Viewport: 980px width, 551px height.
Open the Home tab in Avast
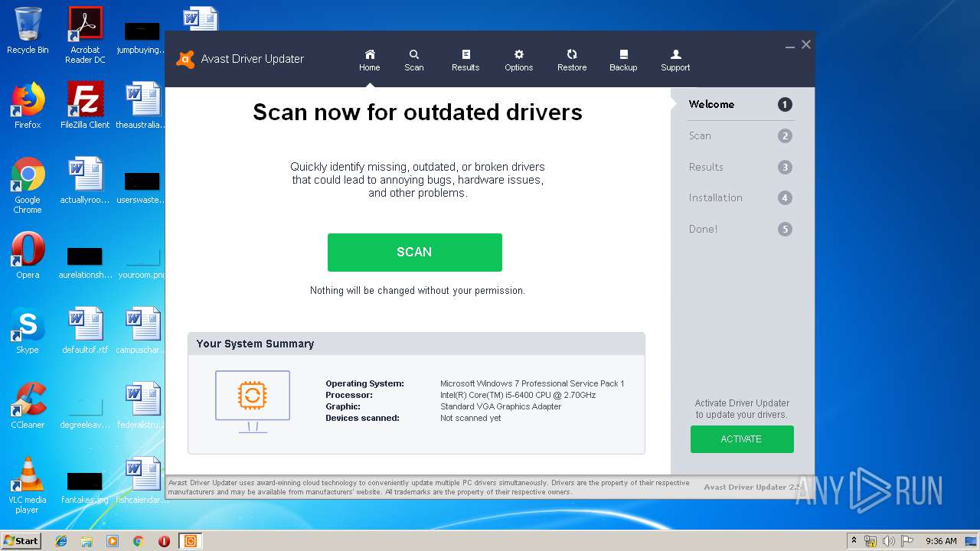coord(370,60)
